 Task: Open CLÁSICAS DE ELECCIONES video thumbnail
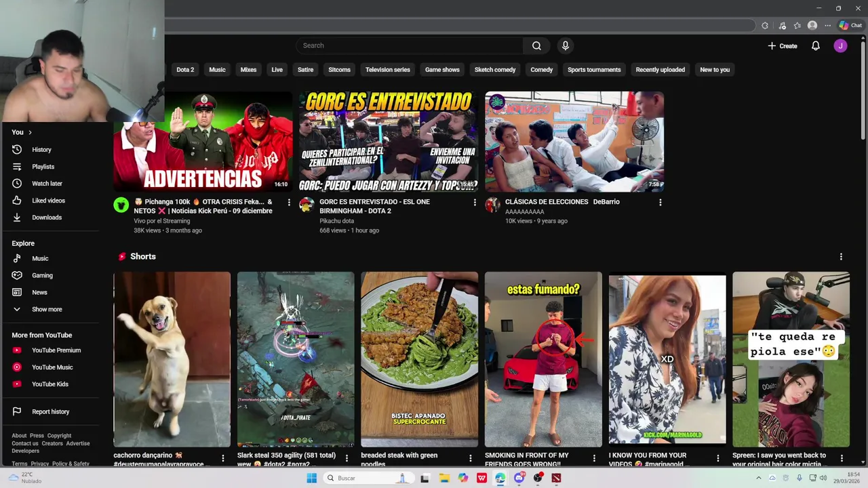coord(574,142)
